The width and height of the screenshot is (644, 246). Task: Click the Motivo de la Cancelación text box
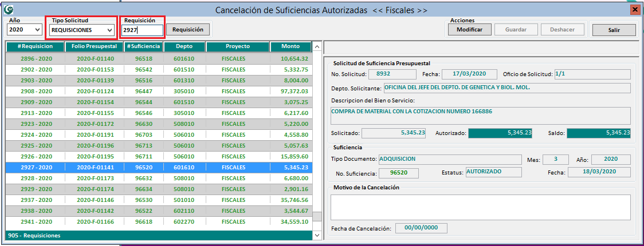coord(480,207)
